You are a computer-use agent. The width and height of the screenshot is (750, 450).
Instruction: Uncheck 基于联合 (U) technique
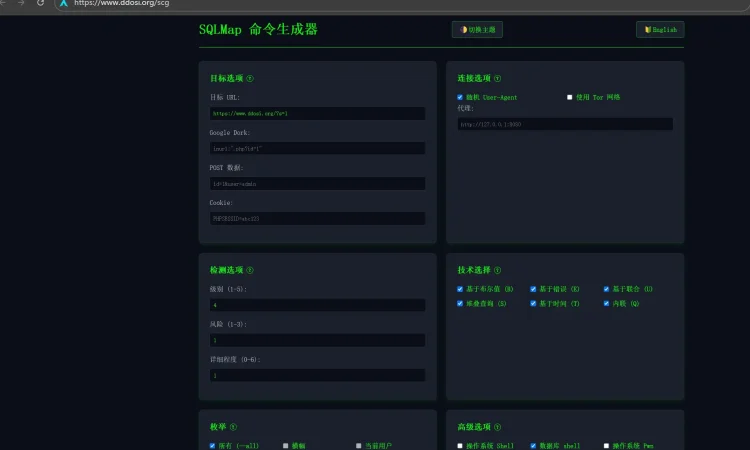coord(607,289)
